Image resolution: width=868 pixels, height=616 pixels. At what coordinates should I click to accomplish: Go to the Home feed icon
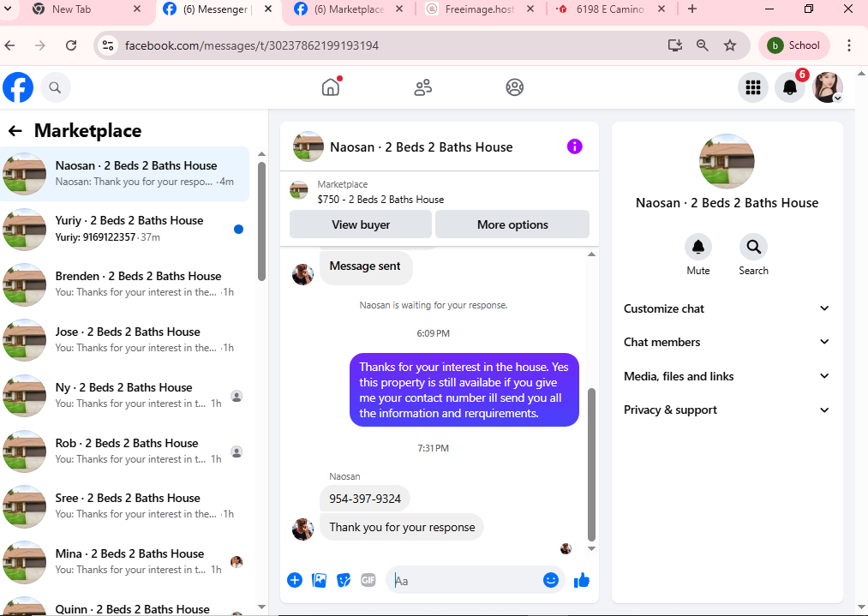coord(331,87)
